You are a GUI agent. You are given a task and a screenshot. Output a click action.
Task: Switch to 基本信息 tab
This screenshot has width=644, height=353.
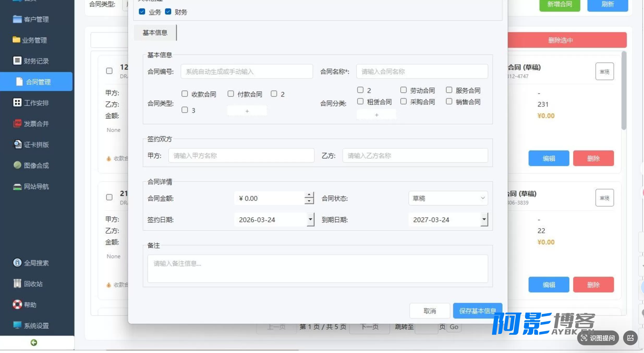click(x=155, y=33)
